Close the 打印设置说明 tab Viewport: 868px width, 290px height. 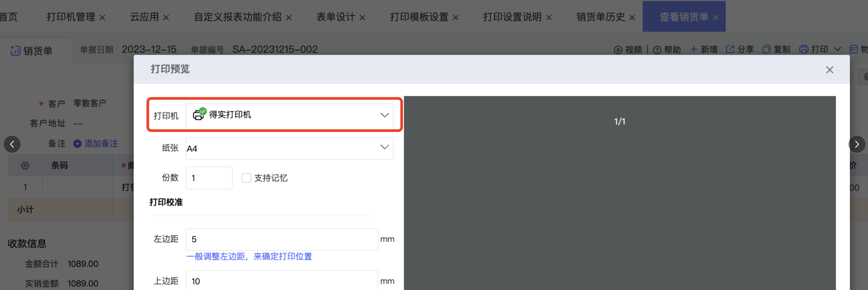(x=549, y=17)
